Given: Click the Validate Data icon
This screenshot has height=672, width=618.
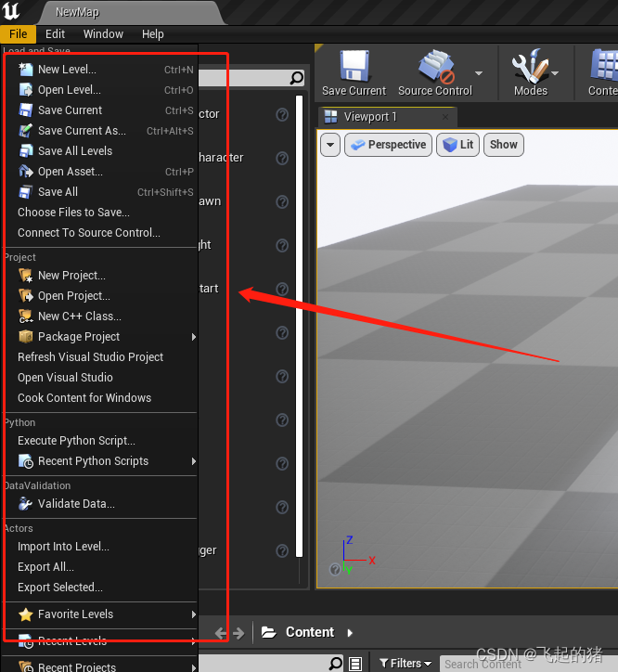Looking at the screenshot, I should pyautogui.click(x=26, y=504).
